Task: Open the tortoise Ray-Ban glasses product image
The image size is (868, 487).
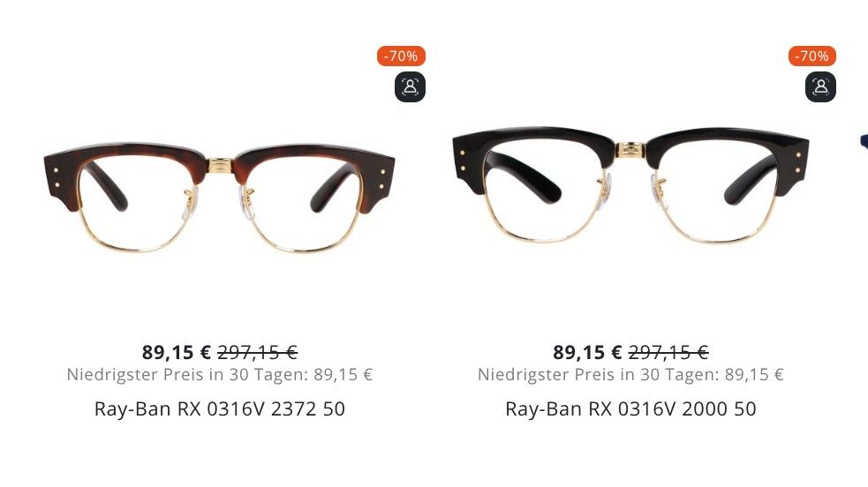Action: pos(219,198)
